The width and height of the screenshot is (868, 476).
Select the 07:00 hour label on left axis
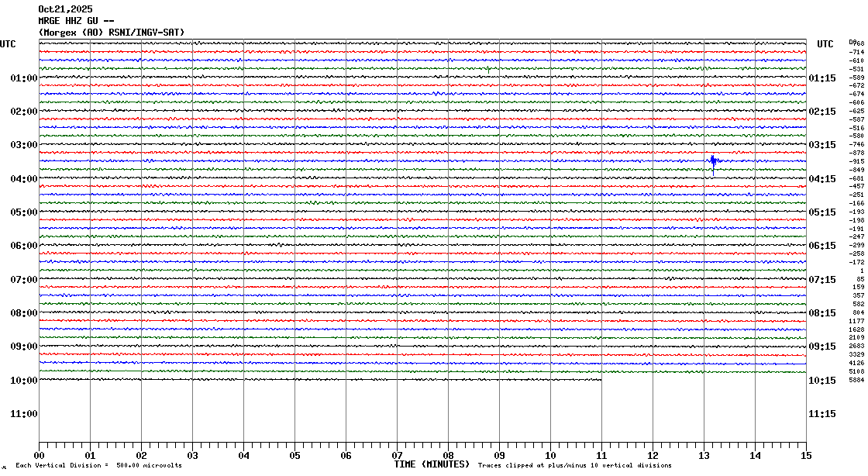[x=24, y=279]
